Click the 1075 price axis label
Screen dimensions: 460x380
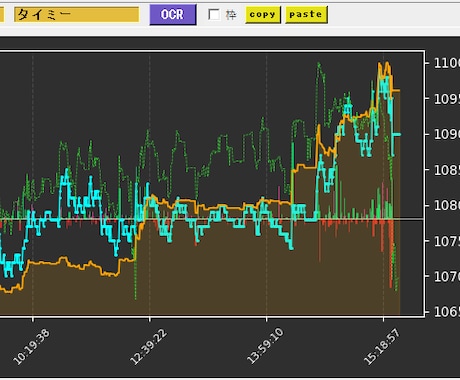tap(447, 241)
